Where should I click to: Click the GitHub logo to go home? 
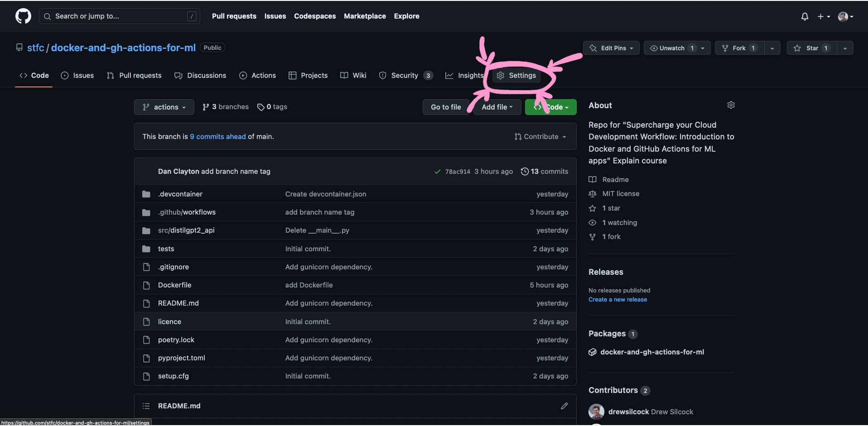[23, 16]
